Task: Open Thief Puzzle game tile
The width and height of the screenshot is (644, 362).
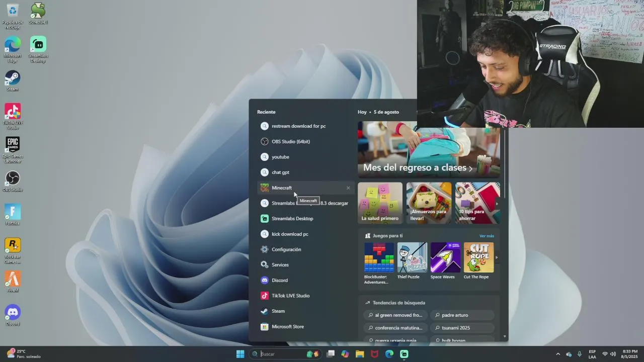Action: 412,261
